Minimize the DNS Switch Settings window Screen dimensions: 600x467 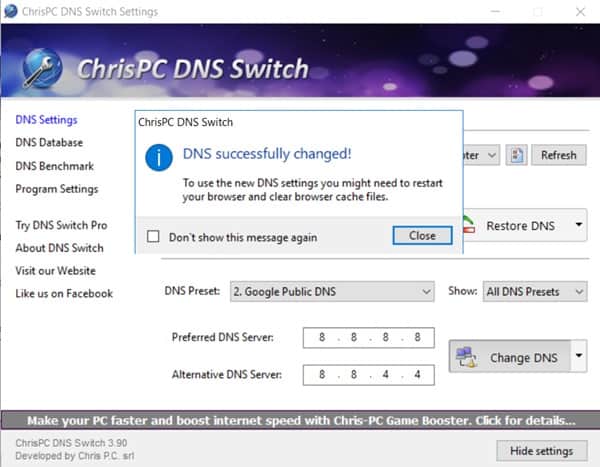pos(495,12)
